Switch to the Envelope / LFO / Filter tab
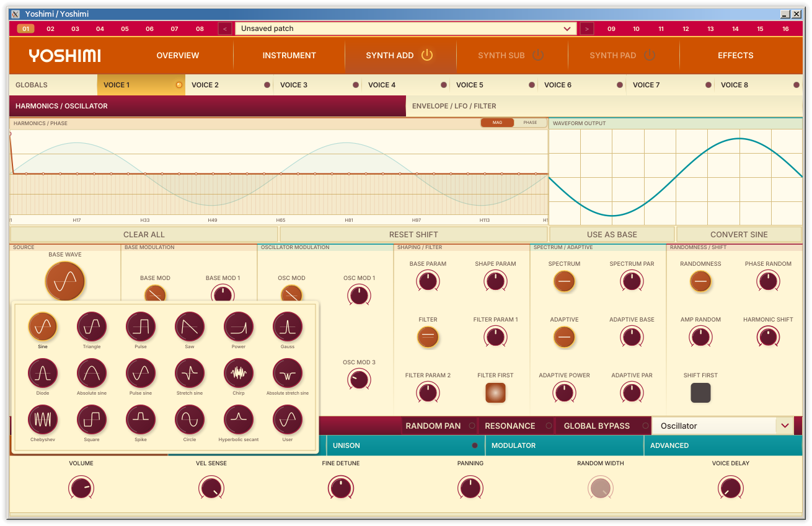The image size is (812, 526). coord(604,106)
